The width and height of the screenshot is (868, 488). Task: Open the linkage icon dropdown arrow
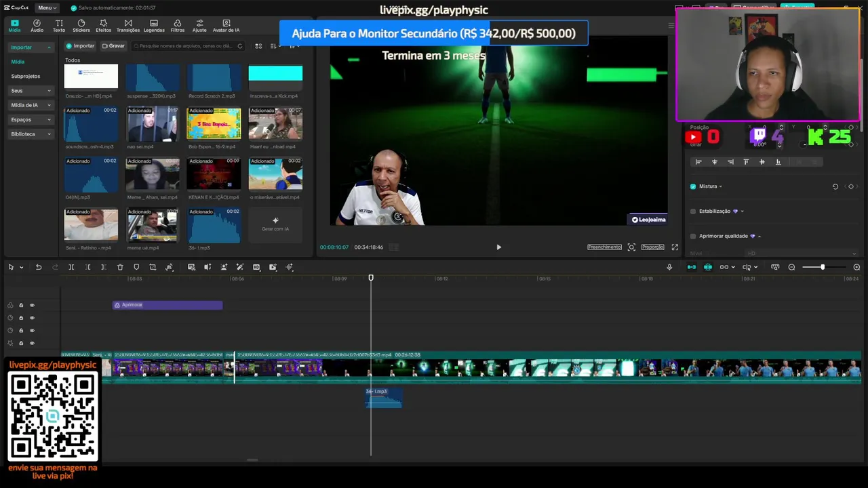point(733,267)
